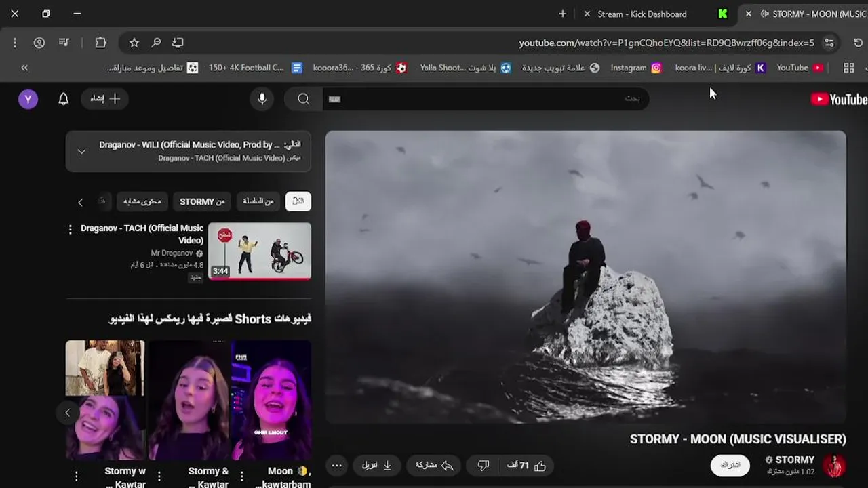Select the 'الكل' filter chip
868x488 pixels.
point(298,201)
